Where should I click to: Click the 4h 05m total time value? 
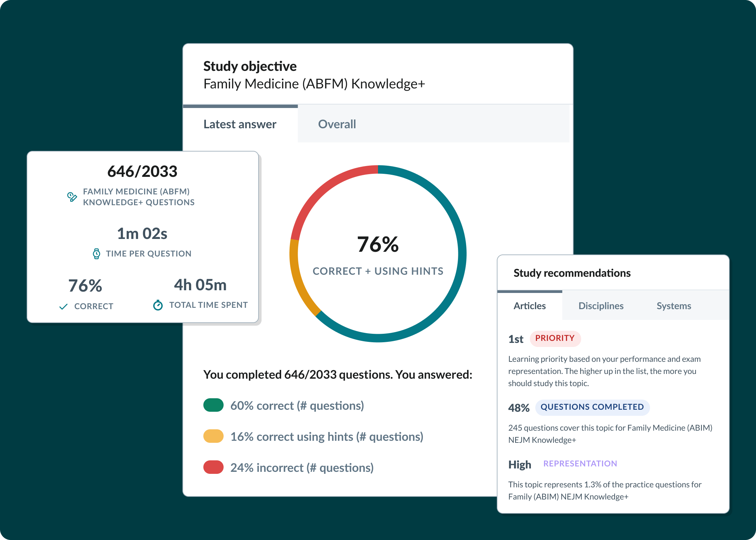pos(200,285)
